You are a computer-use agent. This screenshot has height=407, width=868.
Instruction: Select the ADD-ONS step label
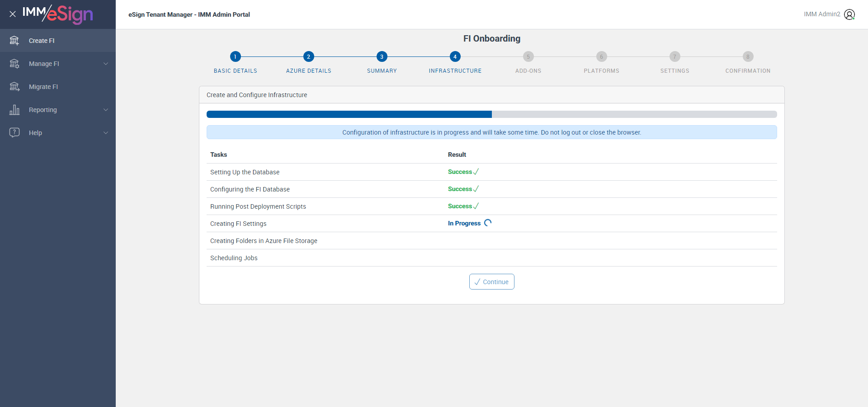point(528,71)
